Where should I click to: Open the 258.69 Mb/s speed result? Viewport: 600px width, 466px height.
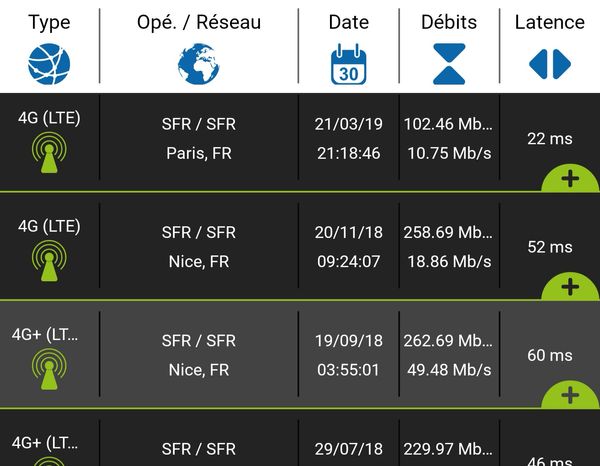click(448, 233)
